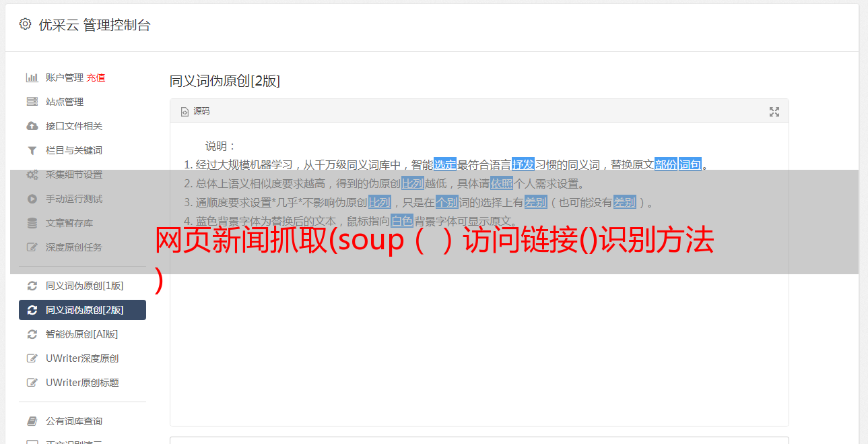Click the edit icon beside UWriter深度原创
Screen dimensions: 868x444
[32, 358]
